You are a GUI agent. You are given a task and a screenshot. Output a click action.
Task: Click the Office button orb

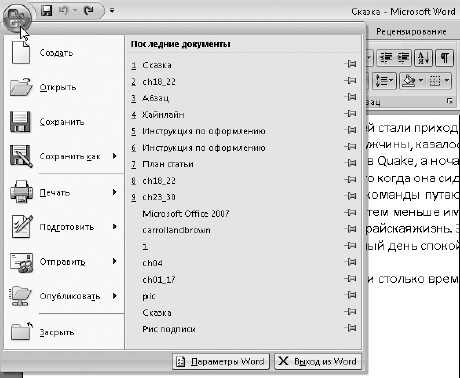coord(17,17)
